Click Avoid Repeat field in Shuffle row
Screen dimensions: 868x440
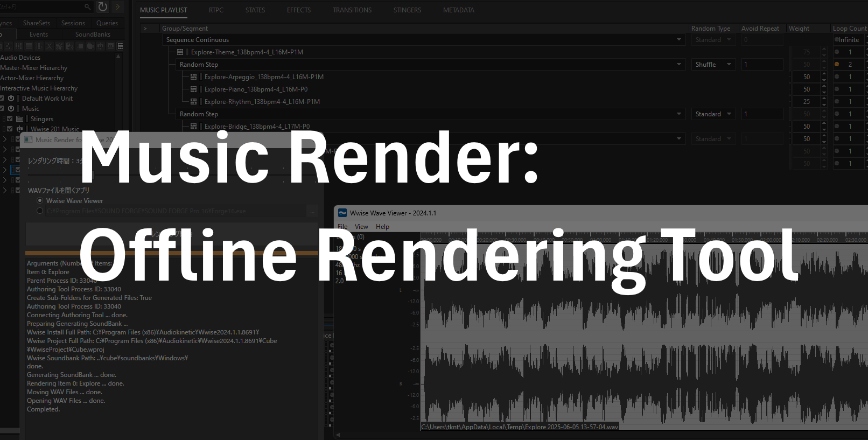click(x=761, y=65)
